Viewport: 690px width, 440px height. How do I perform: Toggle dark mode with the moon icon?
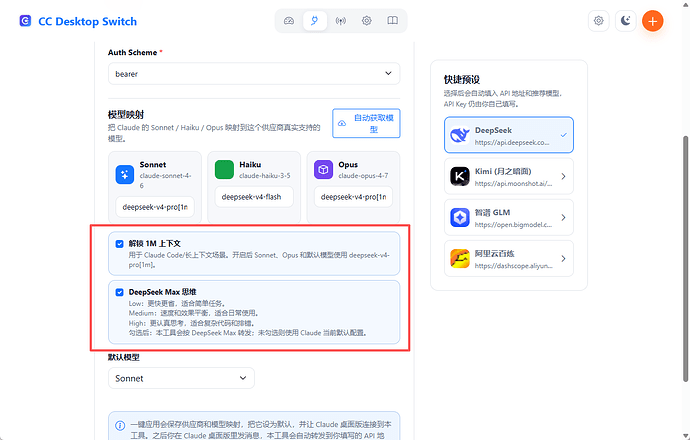click(x=625, y=21)
